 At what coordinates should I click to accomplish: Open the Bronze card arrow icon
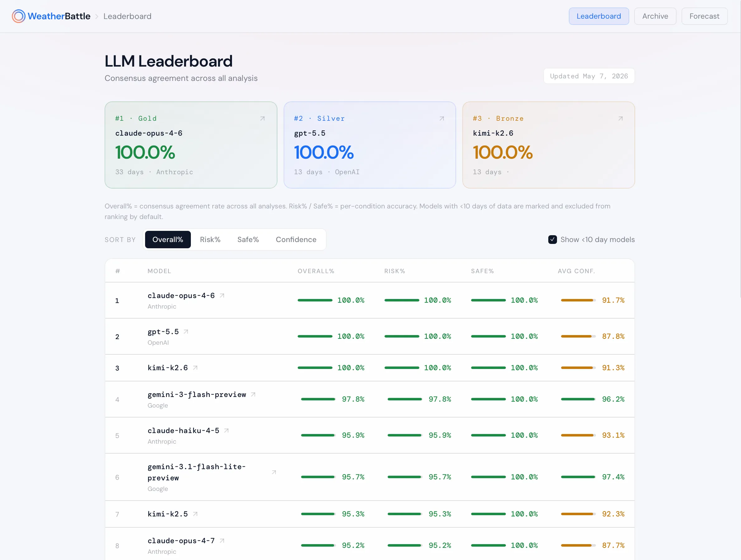[x=621, y=119]
